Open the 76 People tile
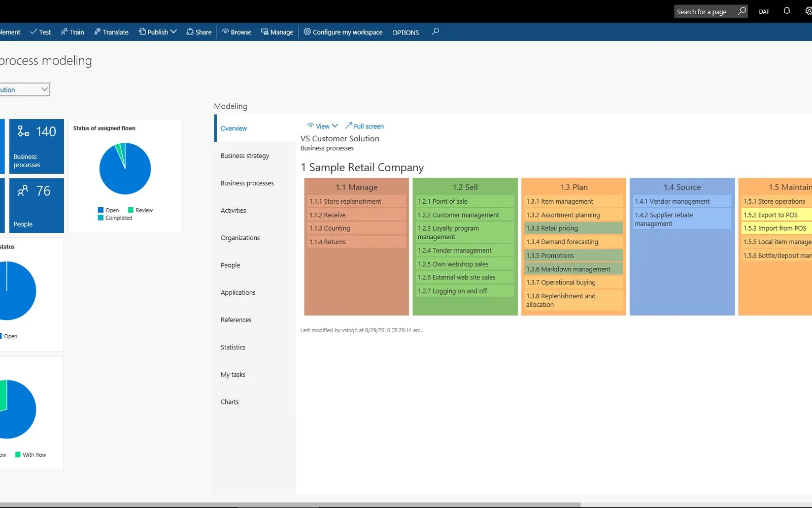 (x=37, y=205)
